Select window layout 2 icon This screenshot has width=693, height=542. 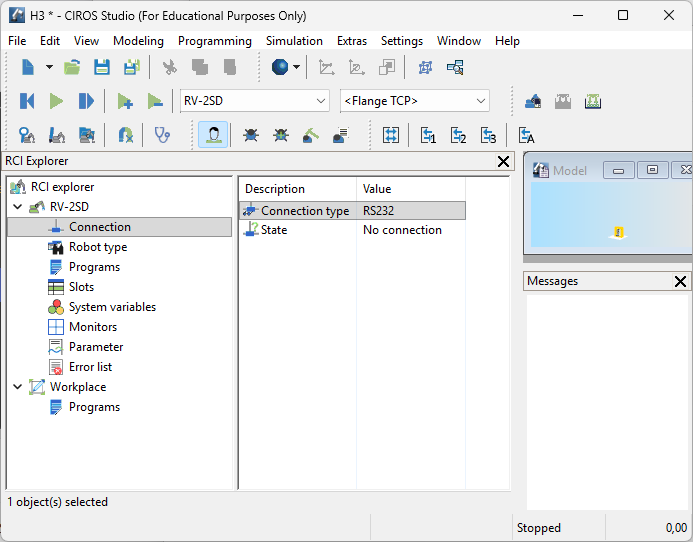(458, 135)
